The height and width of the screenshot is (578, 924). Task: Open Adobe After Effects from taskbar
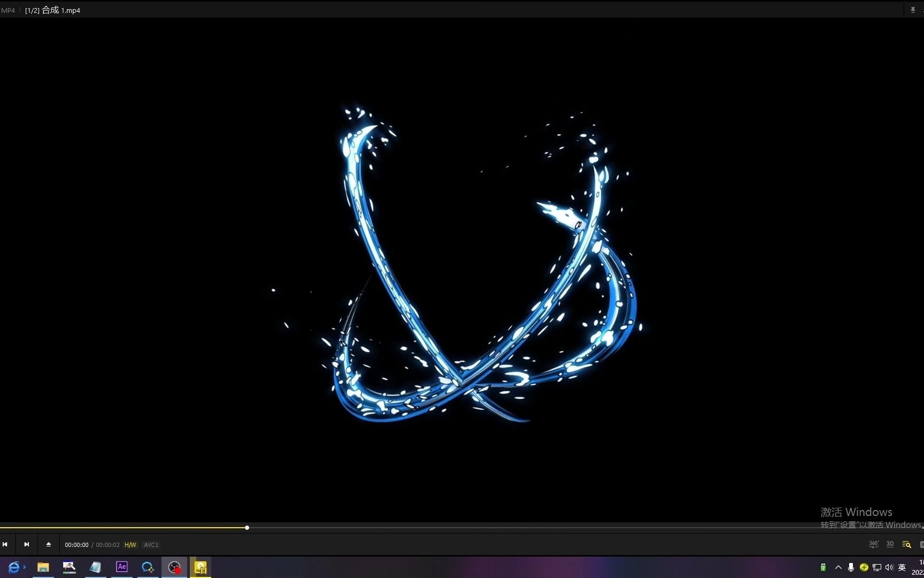coord(122,567)
